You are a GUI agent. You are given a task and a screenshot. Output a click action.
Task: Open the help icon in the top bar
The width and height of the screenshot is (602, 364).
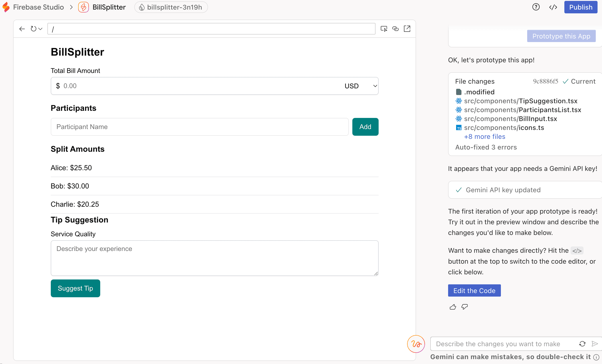coord(536,7)
